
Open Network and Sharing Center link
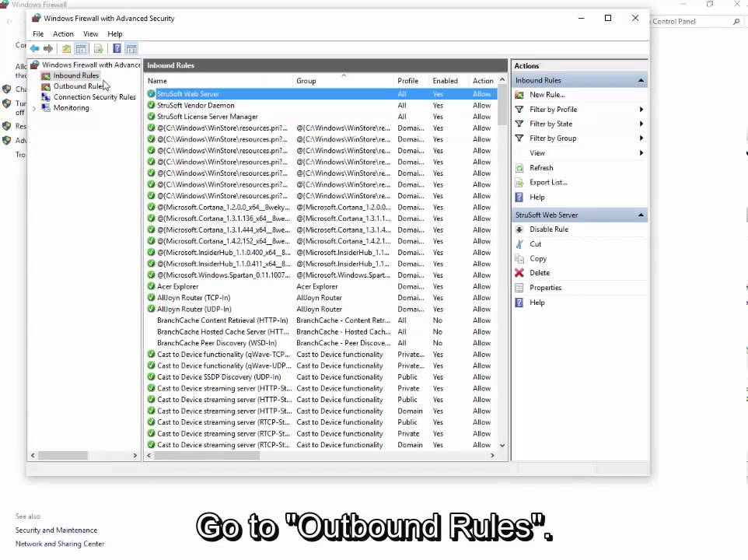60,544
